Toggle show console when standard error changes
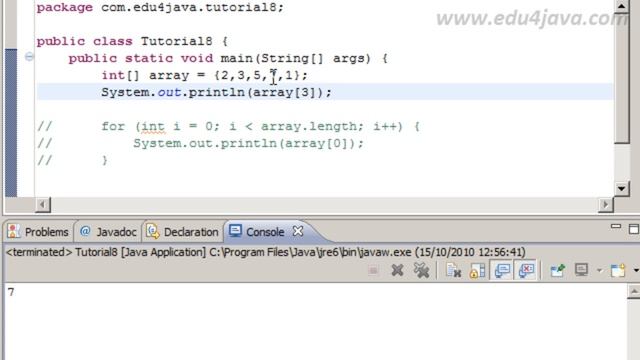Screen dimensions: 640x360 (527, 270)
